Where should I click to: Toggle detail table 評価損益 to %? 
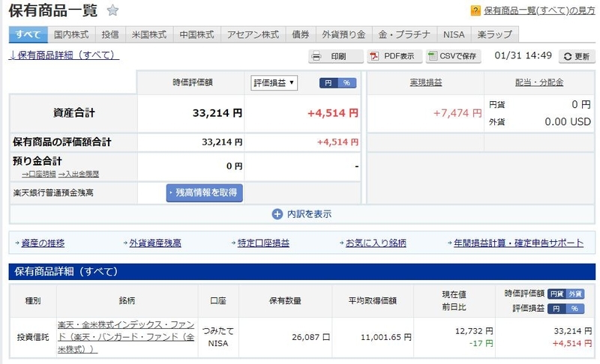coord(575,309)
